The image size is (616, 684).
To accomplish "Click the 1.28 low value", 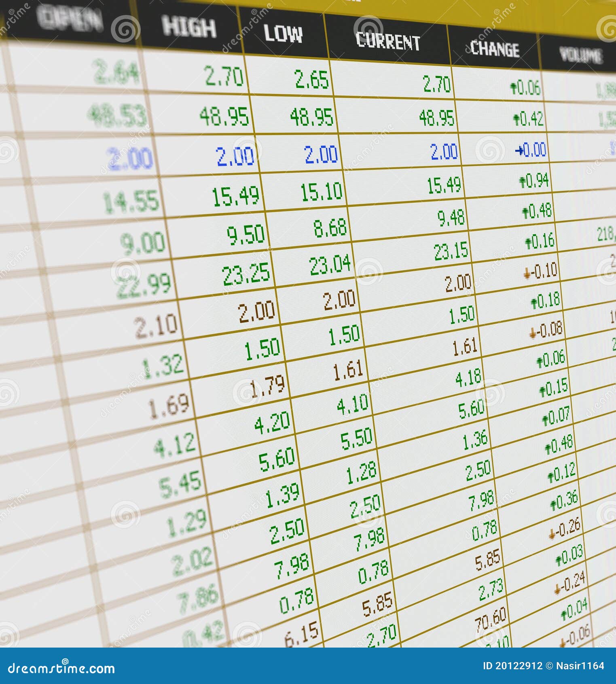I will coord(361,472).
